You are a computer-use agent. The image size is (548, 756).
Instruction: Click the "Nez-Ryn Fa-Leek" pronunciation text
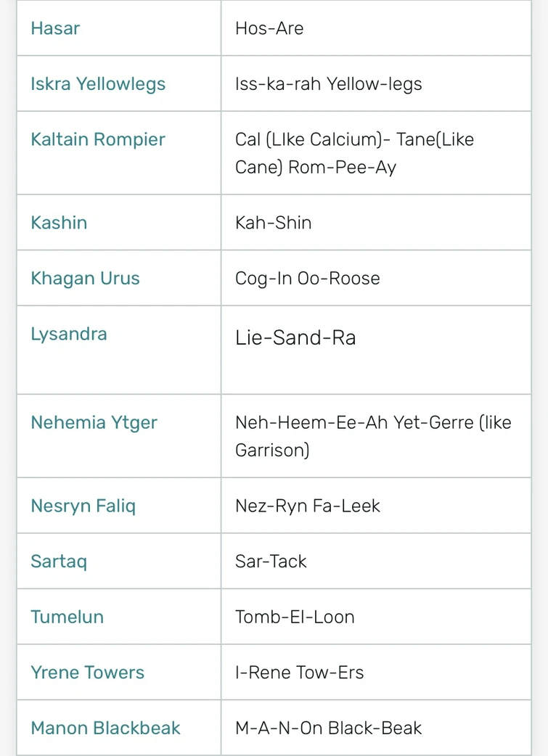(307, 506)
